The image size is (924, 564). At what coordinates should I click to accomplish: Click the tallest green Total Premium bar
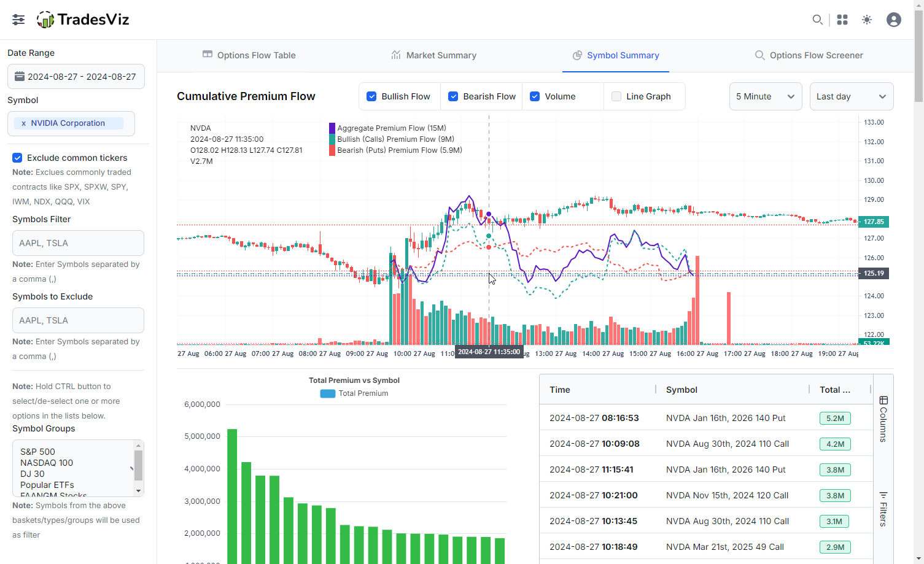point(232,496)
